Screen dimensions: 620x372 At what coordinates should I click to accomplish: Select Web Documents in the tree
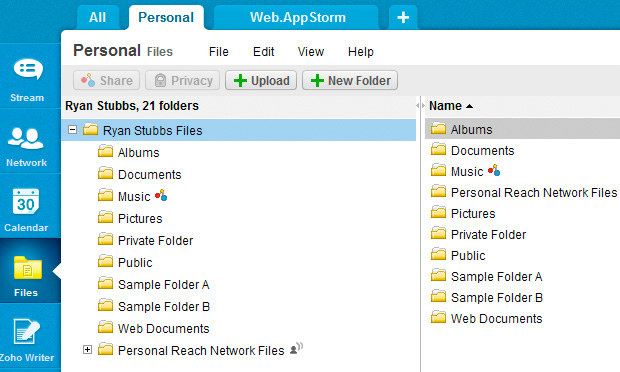[x=163, y=329]
